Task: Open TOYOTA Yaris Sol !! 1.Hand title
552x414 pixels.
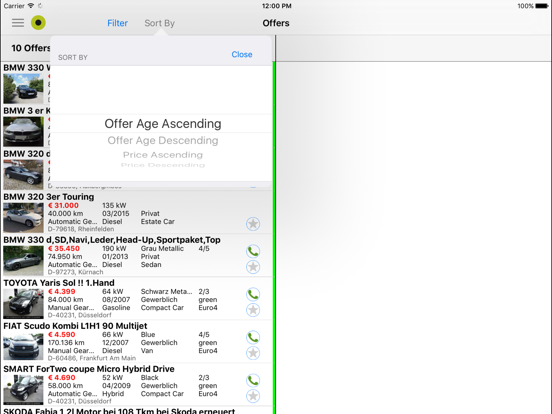Action: click(x=59, y=283)
